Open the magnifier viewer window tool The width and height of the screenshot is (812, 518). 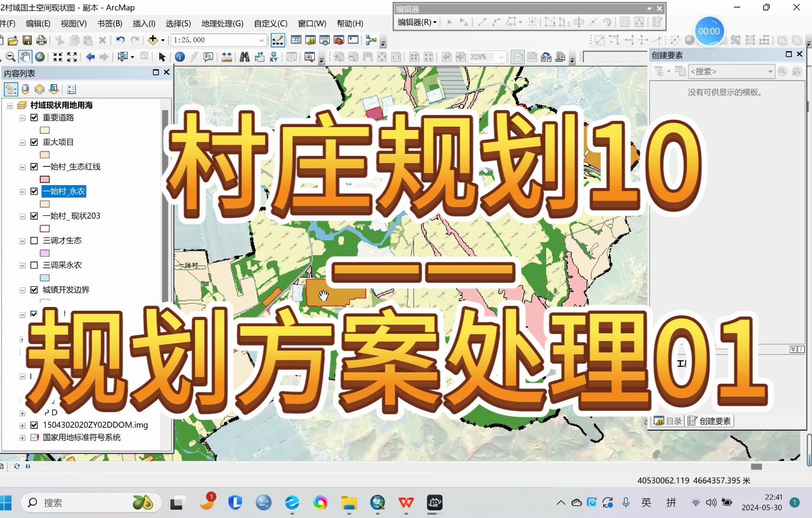pos(310,57)
